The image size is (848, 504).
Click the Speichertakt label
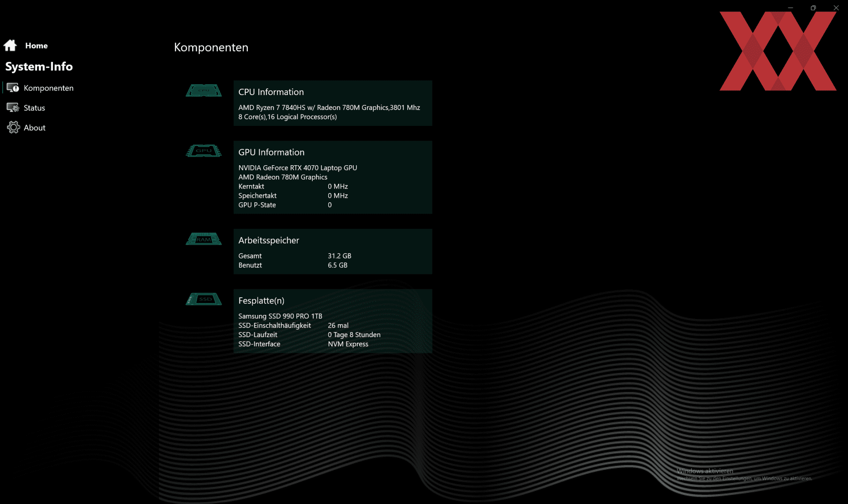coord(257,196)
